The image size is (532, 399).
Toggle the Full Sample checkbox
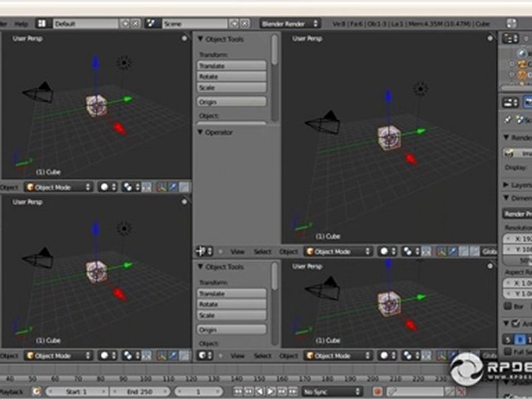[x=508, y=351]
